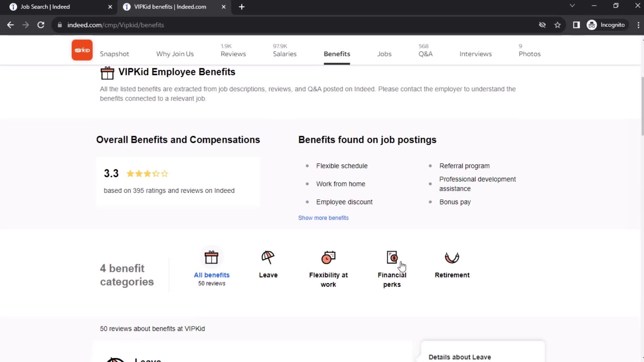
Task: Click the Snapshot menu item
Action: click(x=114, y=54)
